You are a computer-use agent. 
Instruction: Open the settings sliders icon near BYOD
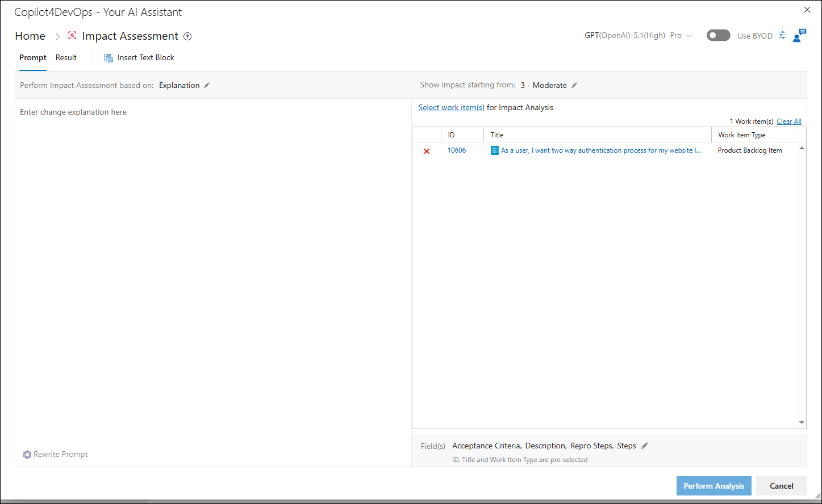pos(782,35)
